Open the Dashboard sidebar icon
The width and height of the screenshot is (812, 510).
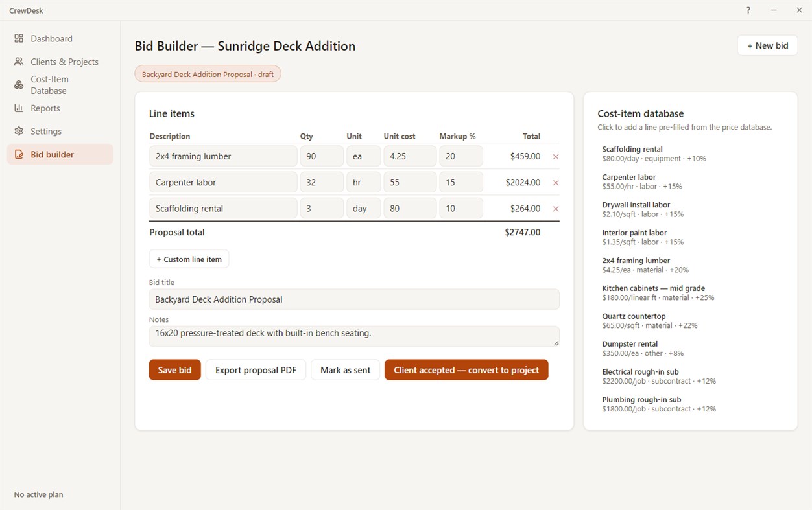tap(19, 39)
